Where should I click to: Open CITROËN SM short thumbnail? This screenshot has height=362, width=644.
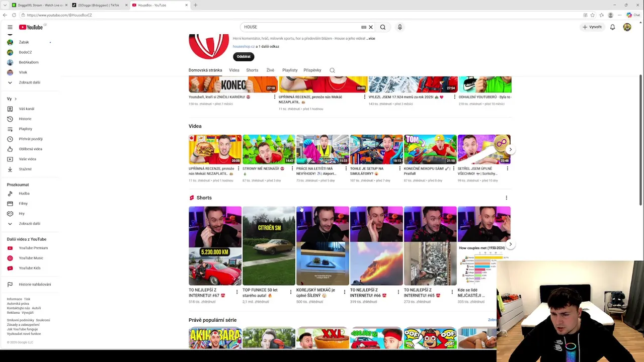tap(269, 246)
